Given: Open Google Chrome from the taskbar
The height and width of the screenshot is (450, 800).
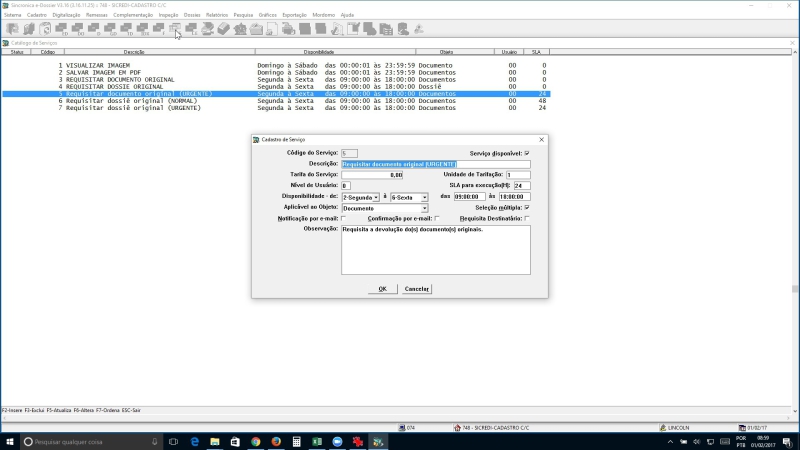Looking at the screenshot, I should point(256,442).
